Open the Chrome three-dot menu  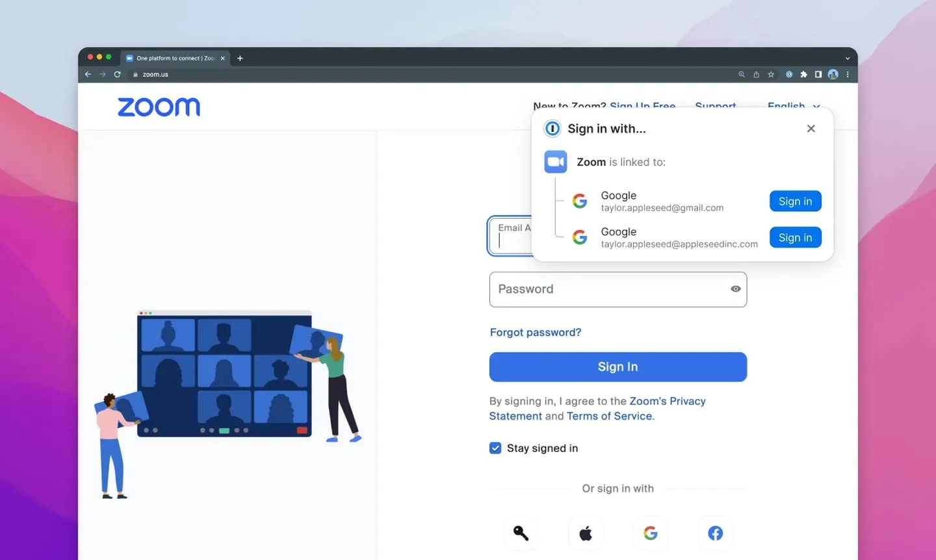click(848, 75)
